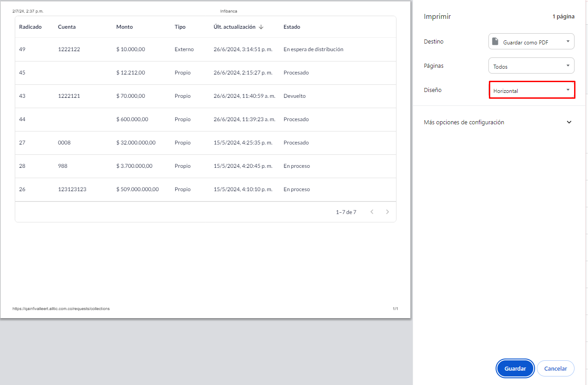588x385 pixels.
Task: Click amount '$ 3.700.000,00'
Action: point(134,166)
